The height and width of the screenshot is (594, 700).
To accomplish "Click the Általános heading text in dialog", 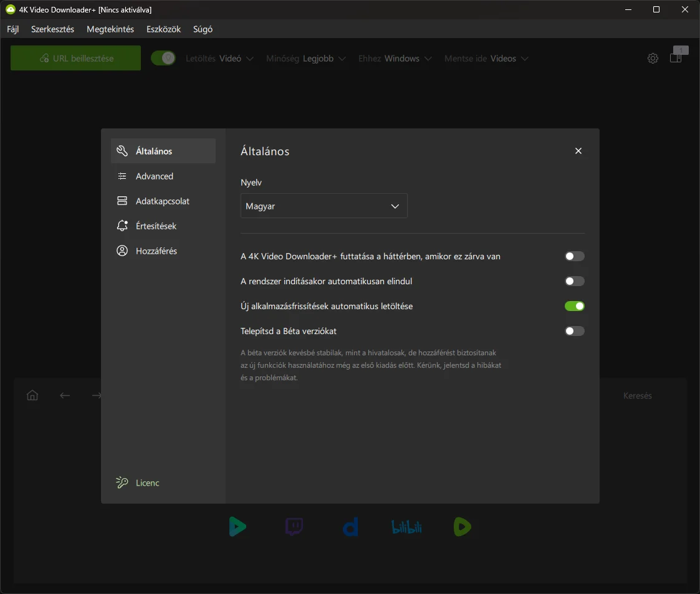I will 265,151.
